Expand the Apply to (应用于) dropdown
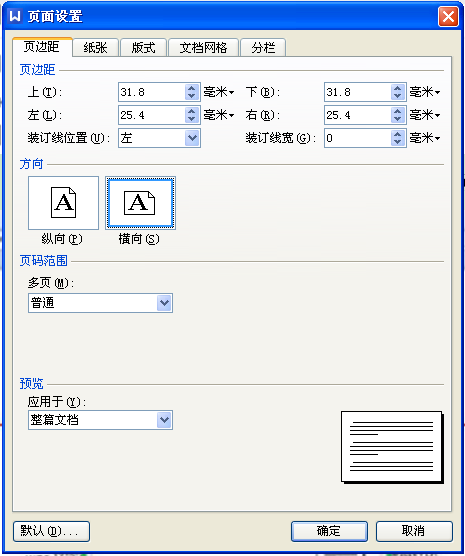The height and width of the screenshot is (556, 465). [164, 420]
